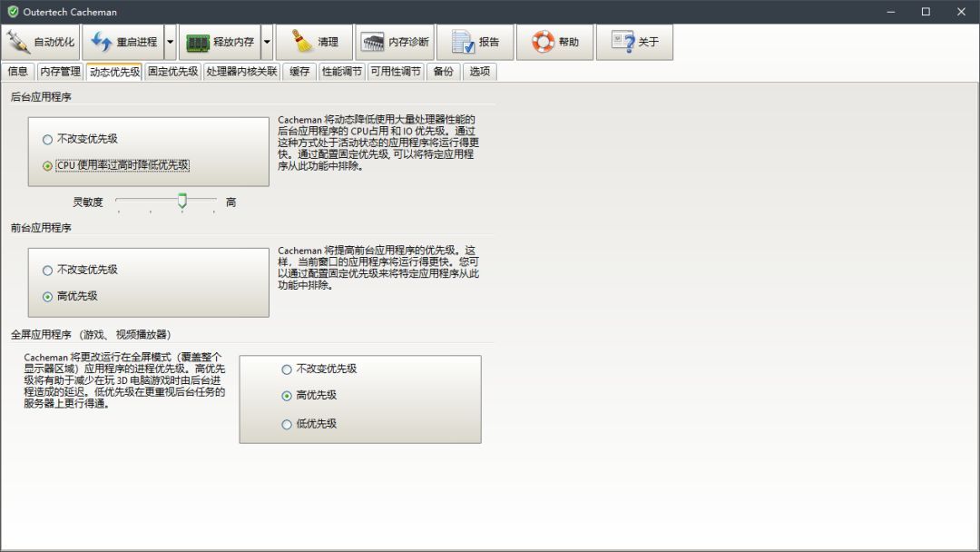
Task: Click the 清理 button label
Action: coord(328,42)
